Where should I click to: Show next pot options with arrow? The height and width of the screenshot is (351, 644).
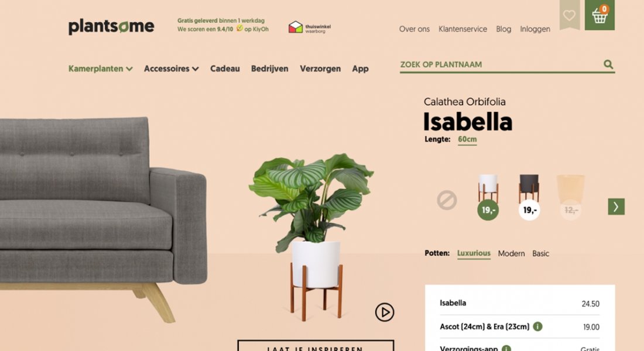point(616,207)
